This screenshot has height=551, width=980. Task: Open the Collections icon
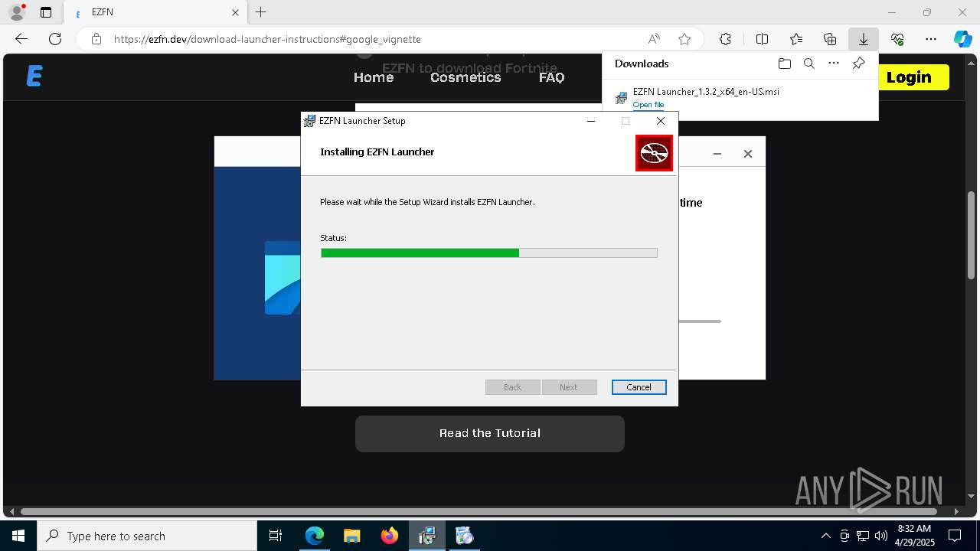pos(830,39)
